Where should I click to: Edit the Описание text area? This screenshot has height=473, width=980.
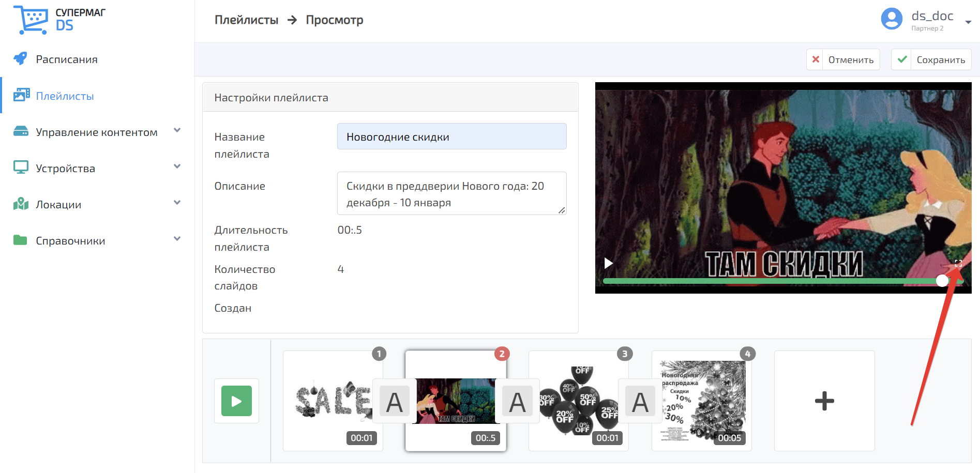[451, 193]
